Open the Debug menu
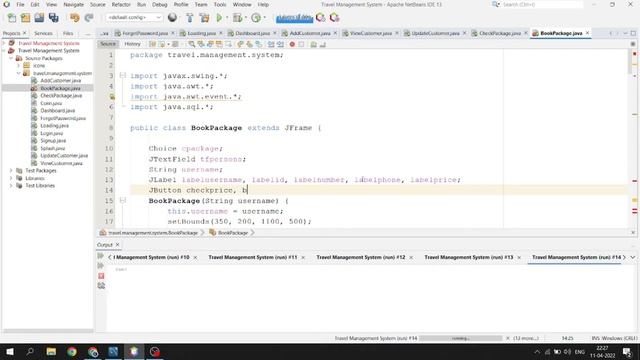 click(160, 4)
